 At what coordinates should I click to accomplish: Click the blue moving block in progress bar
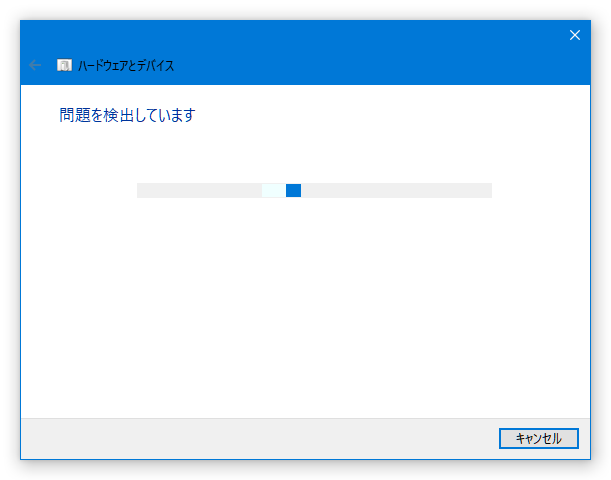293,191
